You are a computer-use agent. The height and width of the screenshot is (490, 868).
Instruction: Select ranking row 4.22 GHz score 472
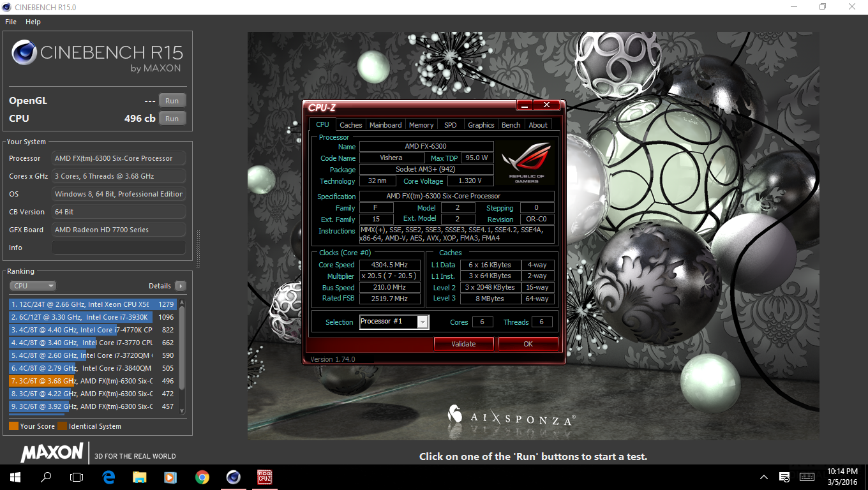(93, 394)
